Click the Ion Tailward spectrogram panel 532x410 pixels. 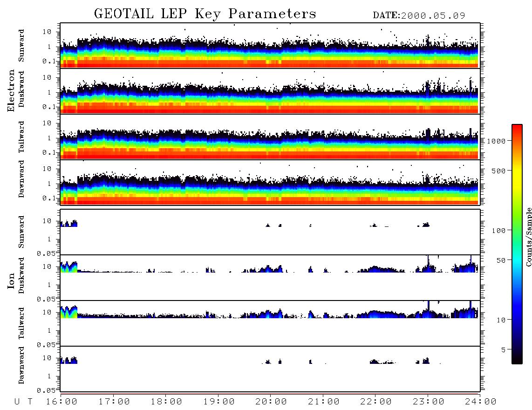[270, 323]
